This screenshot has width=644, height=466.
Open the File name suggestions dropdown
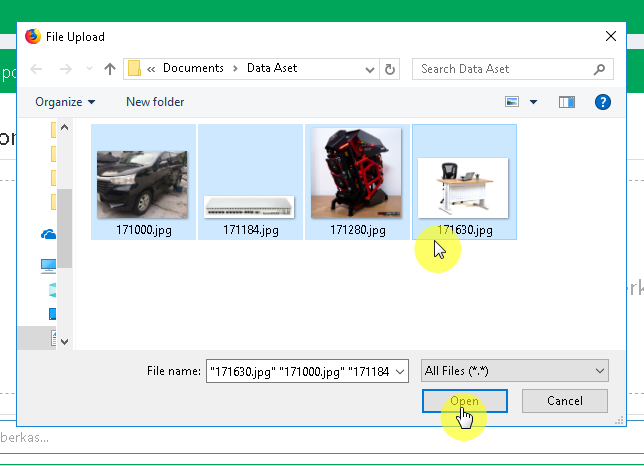pyautogui.click(x=401, y=371)
